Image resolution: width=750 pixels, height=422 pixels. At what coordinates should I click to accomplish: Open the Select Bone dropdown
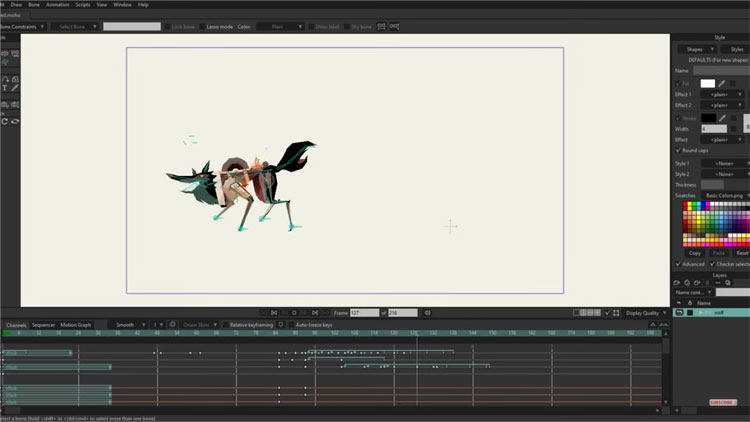[x=75, y=27]
